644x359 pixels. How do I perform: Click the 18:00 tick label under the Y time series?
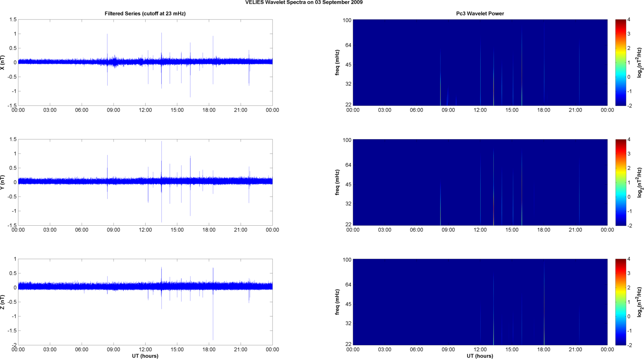(x=209, y=230)
